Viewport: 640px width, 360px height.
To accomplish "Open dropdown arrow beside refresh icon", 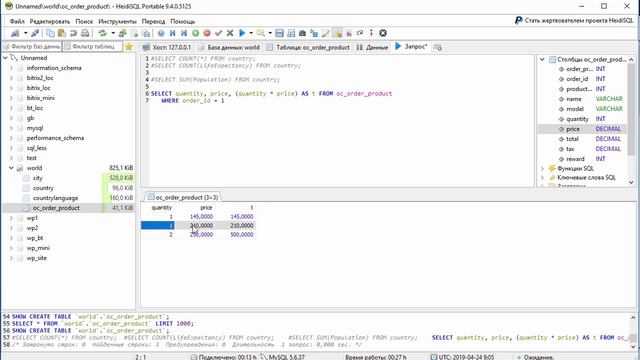I will click(x=113, y=33).
